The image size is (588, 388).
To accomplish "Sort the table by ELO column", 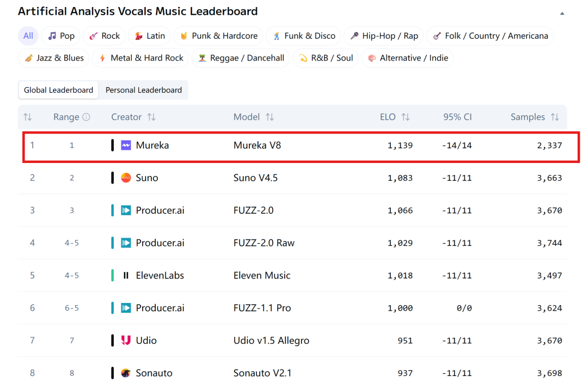I will coord(406,117).
